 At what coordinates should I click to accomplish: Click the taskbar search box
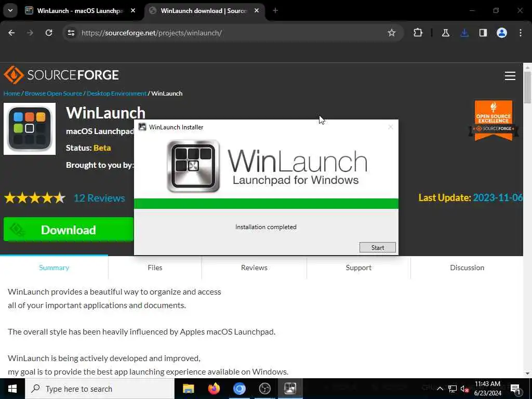(100, 389)
